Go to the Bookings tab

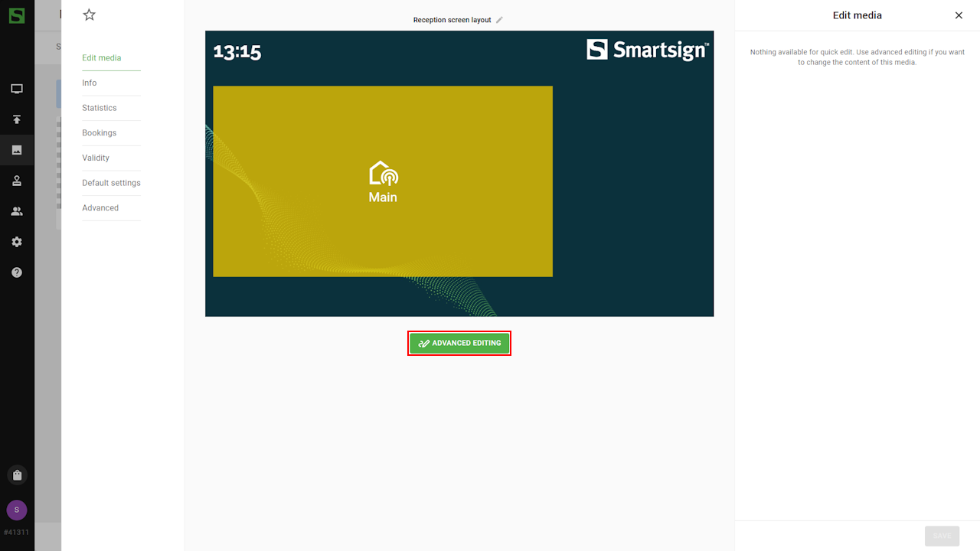pyautogui.click(x=100, y=133)
